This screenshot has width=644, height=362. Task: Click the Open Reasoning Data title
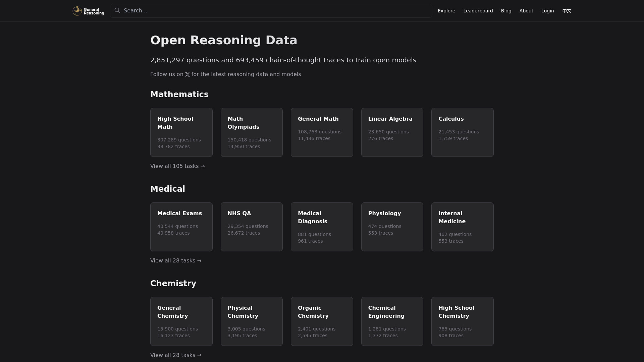[224, 40]
